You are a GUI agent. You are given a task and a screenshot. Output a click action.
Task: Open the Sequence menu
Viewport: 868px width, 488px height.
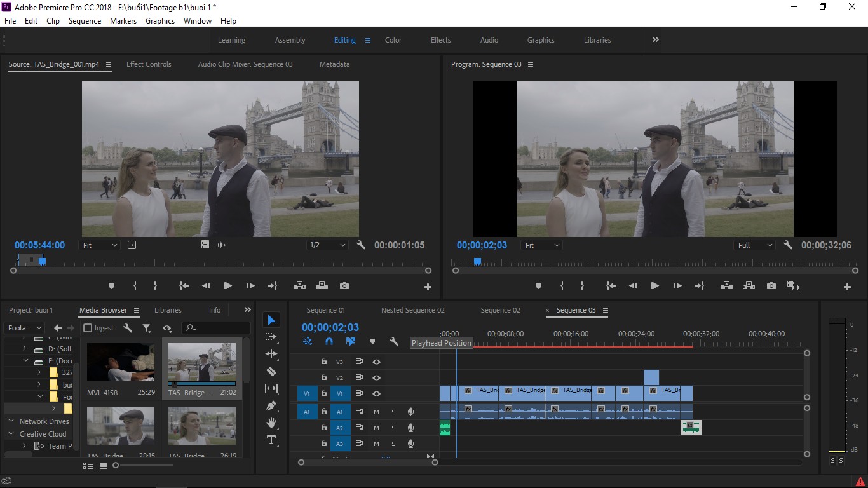[x=85, y=20]
